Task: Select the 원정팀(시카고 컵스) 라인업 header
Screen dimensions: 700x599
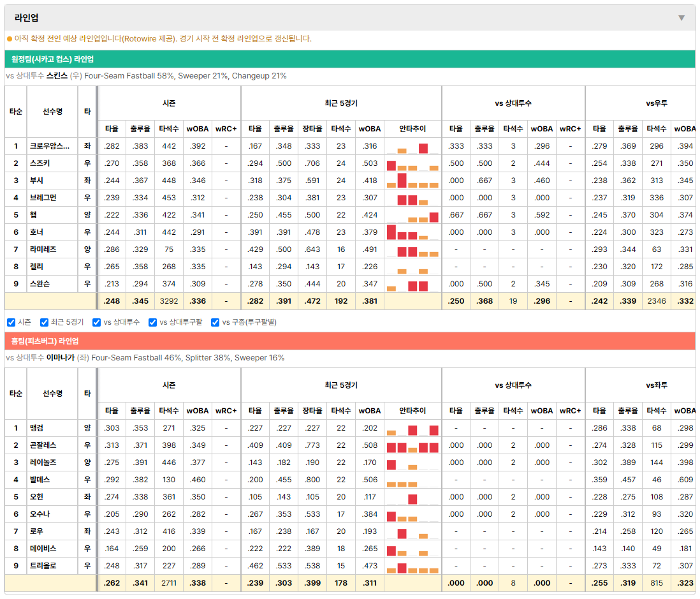Action: point(349,59)
